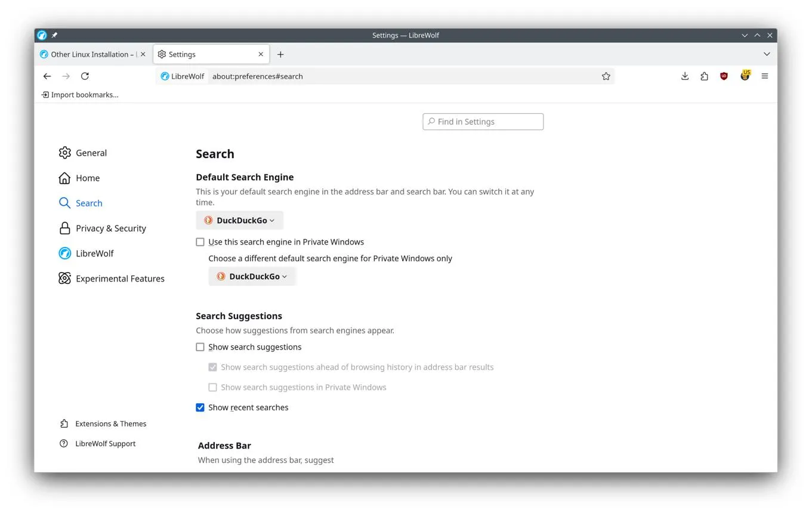Viewport: 812px width, 513px height.
Task: Click the pin icon in title bar
Action: 54,35
